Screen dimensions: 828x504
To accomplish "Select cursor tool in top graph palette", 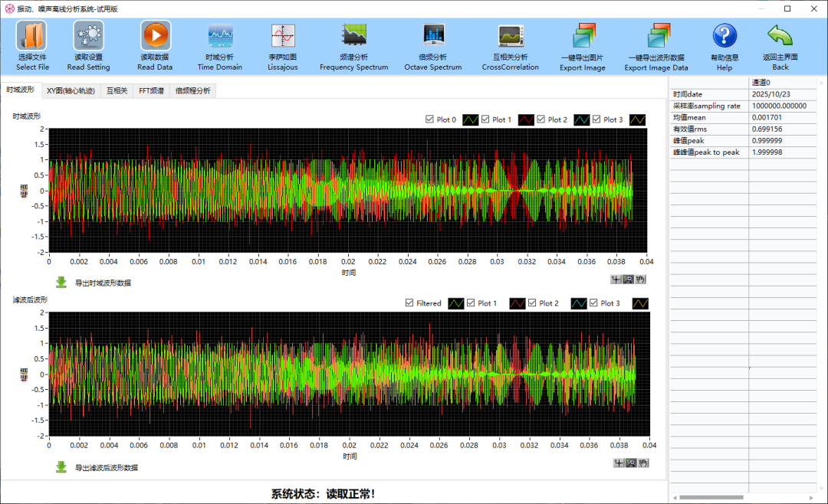I will [x=616, y=279].
